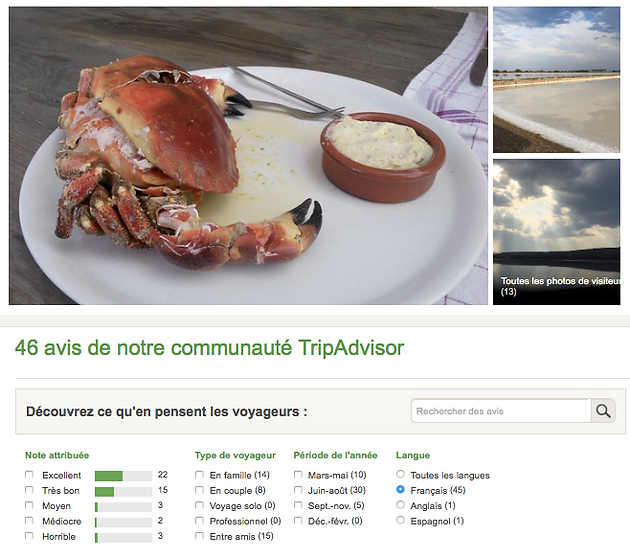Select the Espagnol language radio button
The image size is (630, 551).
click(400, 520)
